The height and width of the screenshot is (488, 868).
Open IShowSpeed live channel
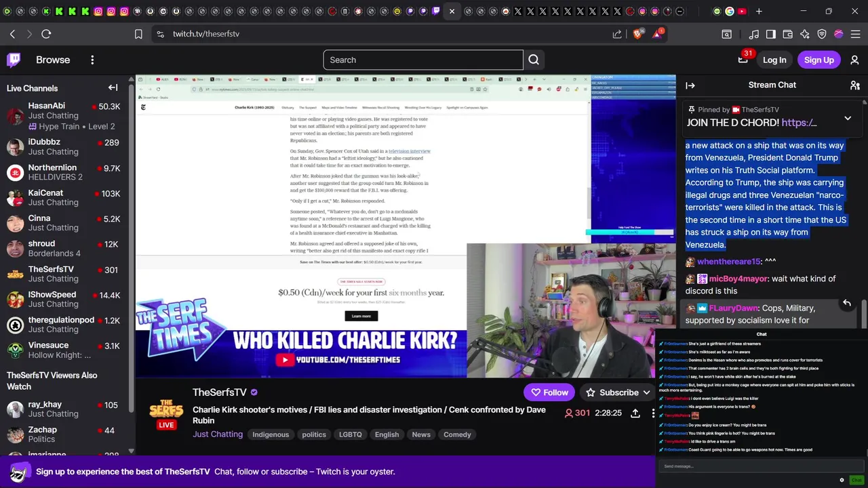[64, 299]
